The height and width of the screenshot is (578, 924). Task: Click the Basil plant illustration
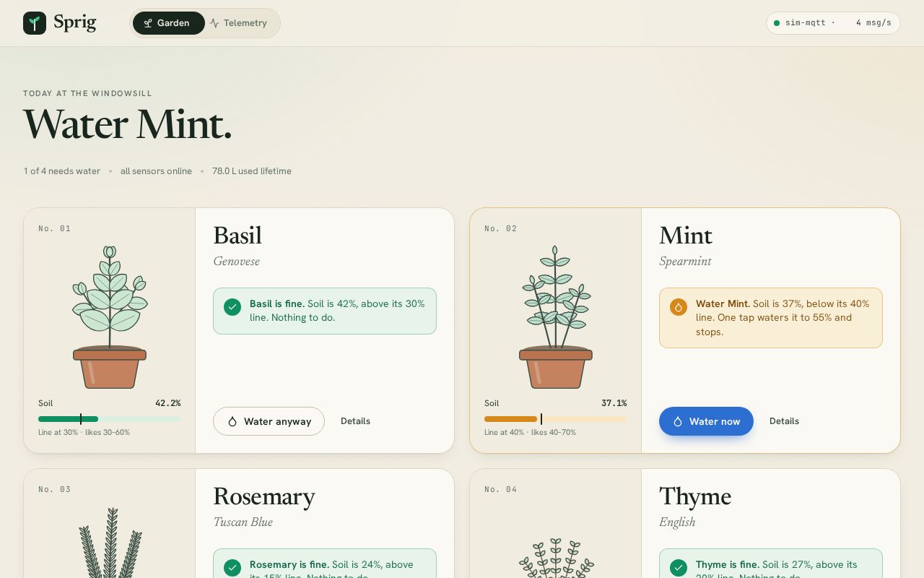(110, 316)
